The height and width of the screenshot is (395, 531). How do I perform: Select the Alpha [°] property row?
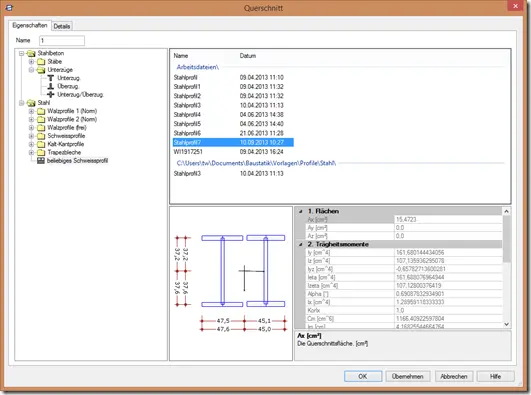[x=404, y=294]
